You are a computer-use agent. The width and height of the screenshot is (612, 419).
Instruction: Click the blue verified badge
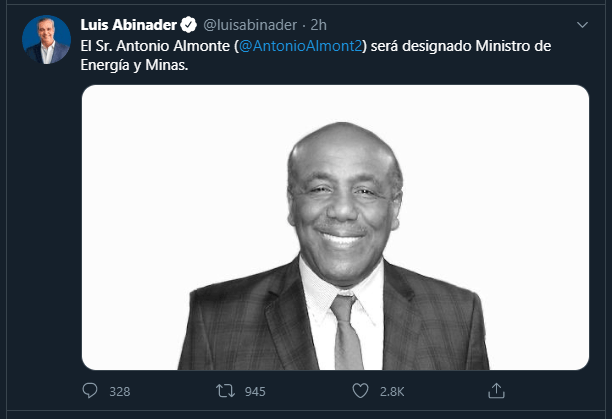coord(188,23)
